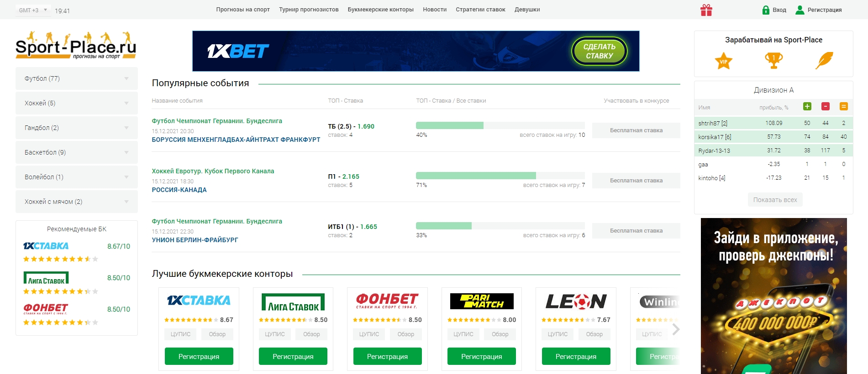The height and width of the screenshot is (374, 868).
Task: Open Rydar-13-13 player profile
Action: coord(714,151)
